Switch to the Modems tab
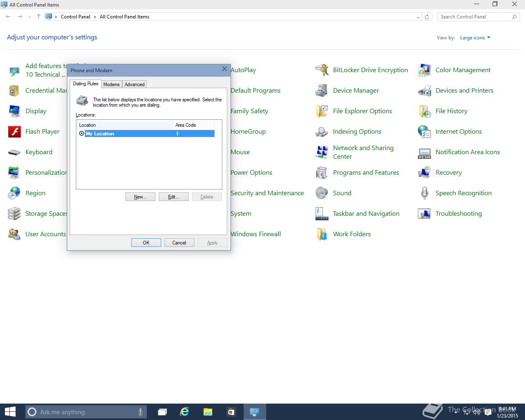525x420 pixels. pos(111,84)
